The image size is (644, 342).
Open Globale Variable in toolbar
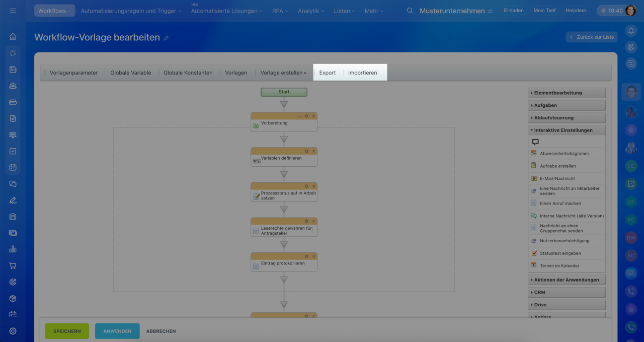point(131,73)
